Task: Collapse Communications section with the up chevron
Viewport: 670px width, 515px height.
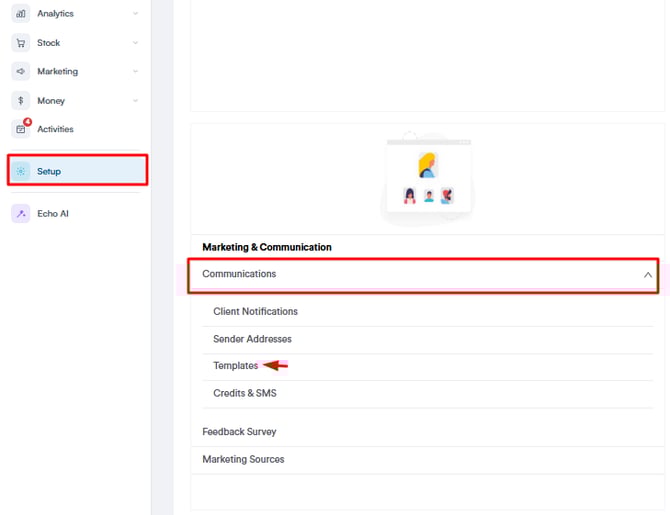Action: point(647,274)
